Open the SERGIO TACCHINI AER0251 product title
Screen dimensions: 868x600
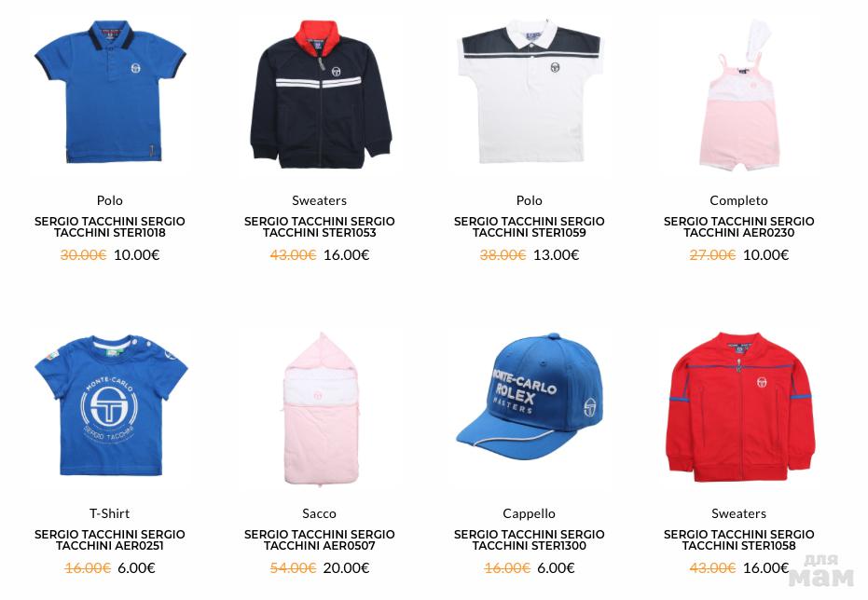click(110, 539)
